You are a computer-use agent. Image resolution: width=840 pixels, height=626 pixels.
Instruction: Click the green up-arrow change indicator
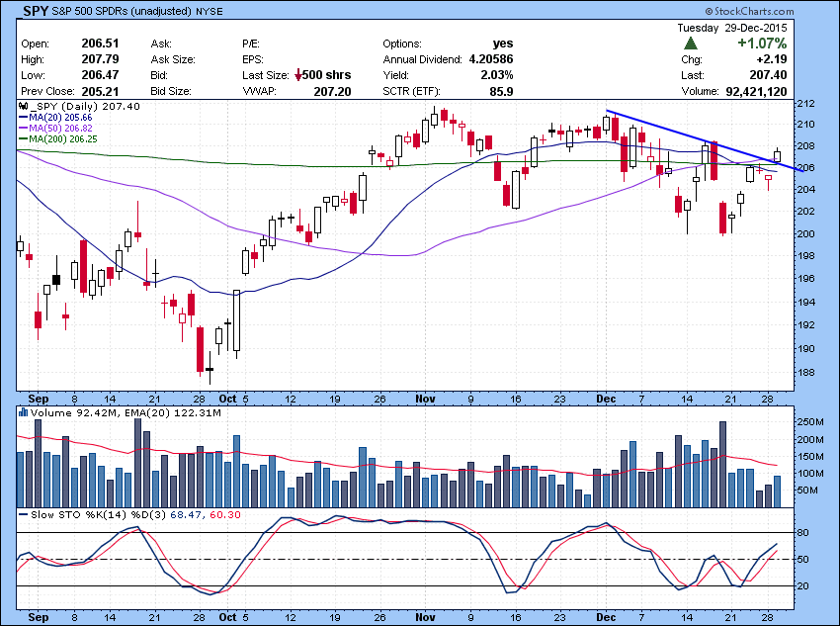pyautogui.click(x=691, y=44)
